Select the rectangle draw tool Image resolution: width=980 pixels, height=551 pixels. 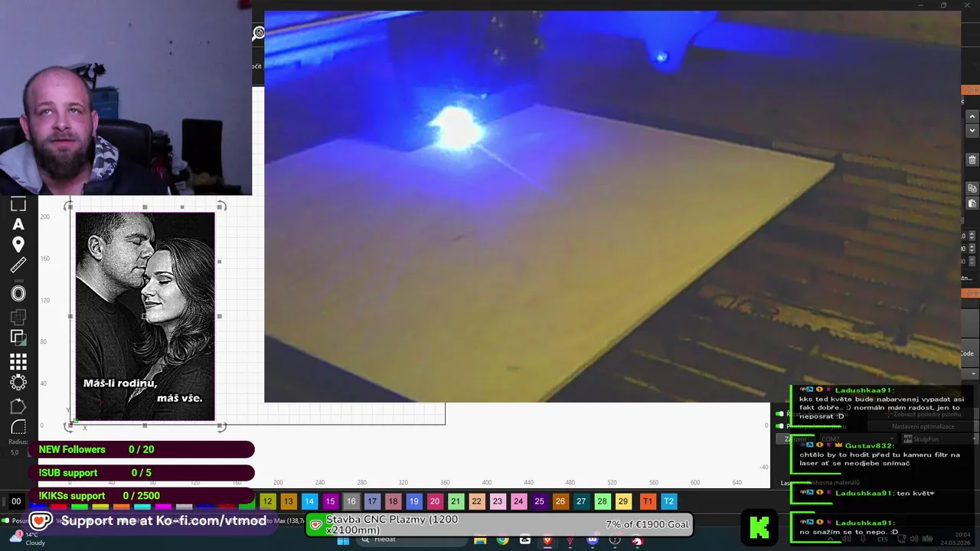(x=18, y=204)
